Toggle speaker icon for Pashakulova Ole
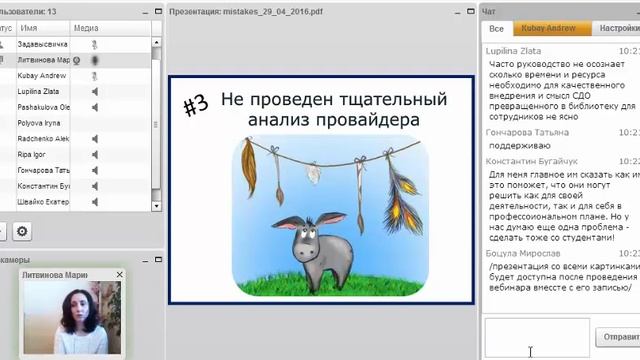This screenshot has width=640, height=360. pyautogui.click(x=95, y=107)
